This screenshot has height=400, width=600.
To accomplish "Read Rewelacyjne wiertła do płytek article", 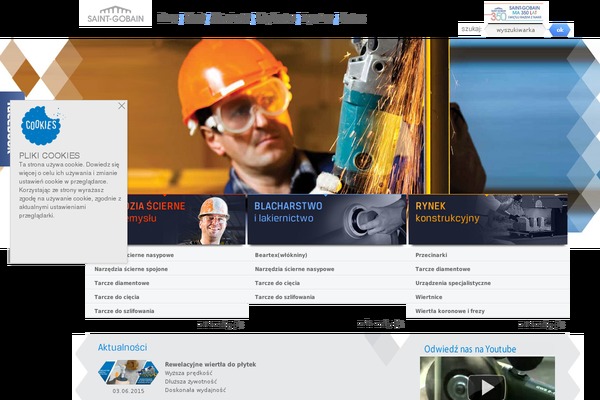I will (210, 364).
